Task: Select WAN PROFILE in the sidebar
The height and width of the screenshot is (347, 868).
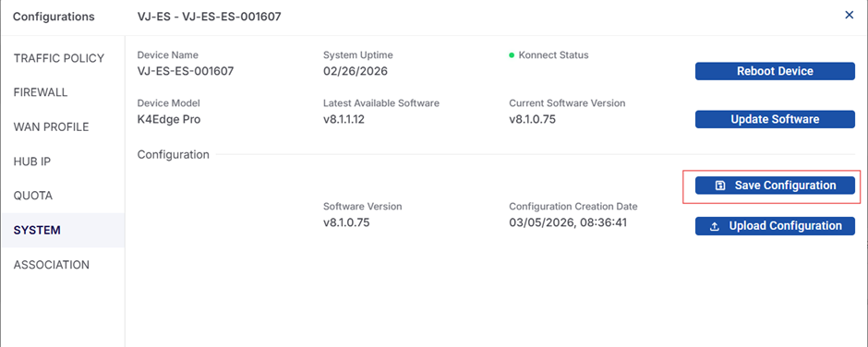Action: [x=51, y=126]
